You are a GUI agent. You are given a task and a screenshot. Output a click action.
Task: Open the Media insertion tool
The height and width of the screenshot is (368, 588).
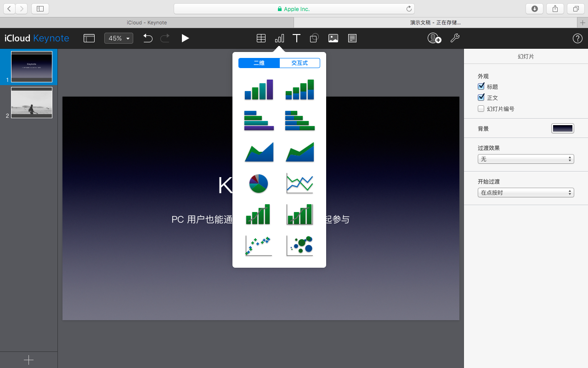point(333,38)
